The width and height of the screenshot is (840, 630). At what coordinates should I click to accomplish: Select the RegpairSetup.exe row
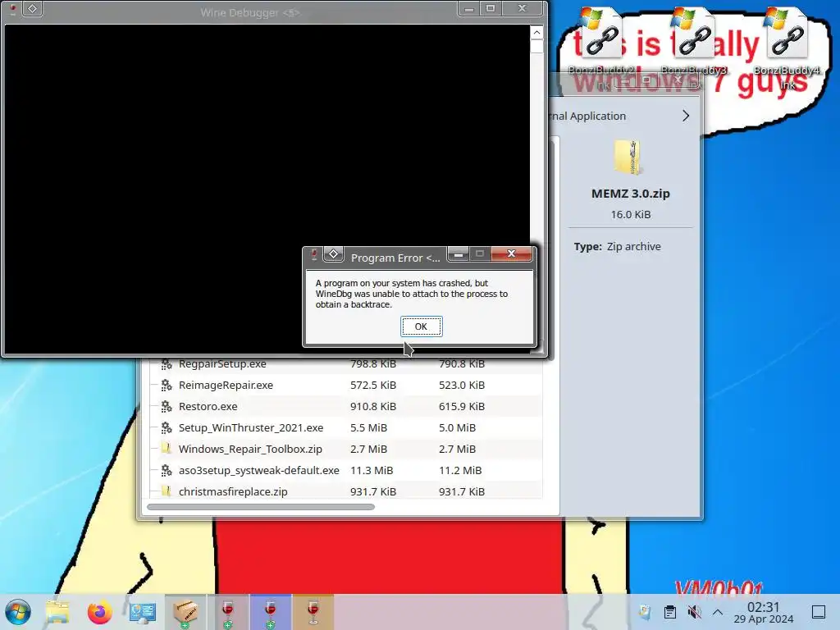tap(345, 363)
